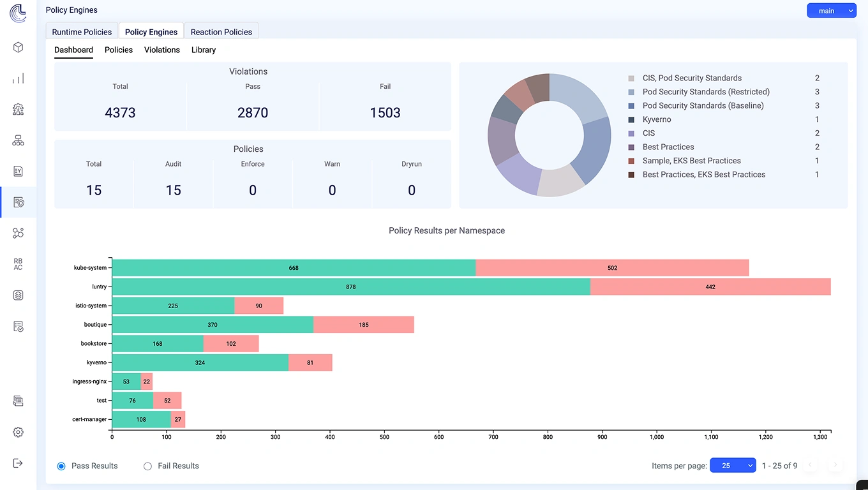Go to previous page arrow in pagination
Viewport: 868px width, 490px height.
coord(811,465)
